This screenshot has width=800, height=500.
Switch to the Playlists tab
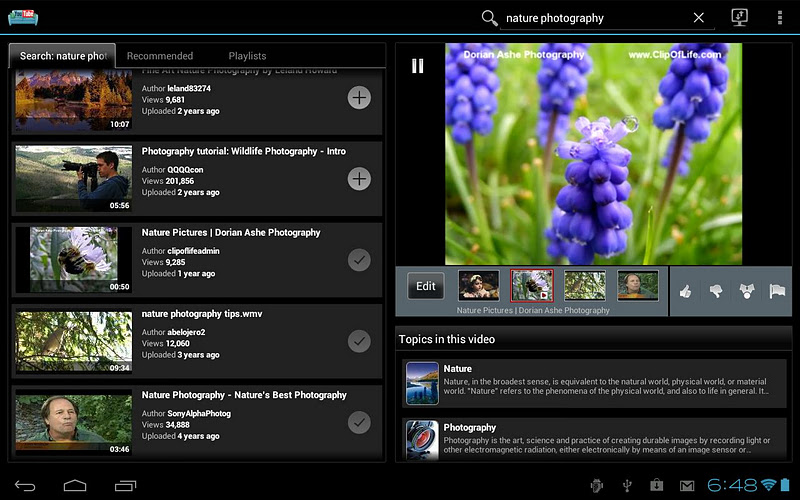[x=247, y=56]
